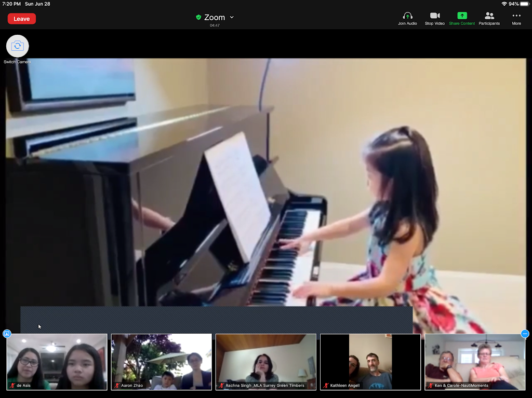This screenshot has width=532, height=398.
Task: Tap the 7:20 PM clock in status bar
Action: pyautogui.click(x=11, y=4)
